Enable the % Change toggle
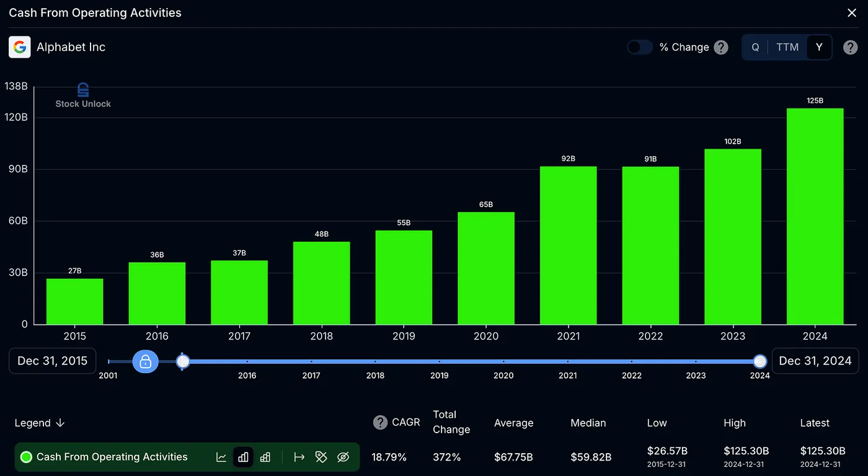 [x=639, y=47]
